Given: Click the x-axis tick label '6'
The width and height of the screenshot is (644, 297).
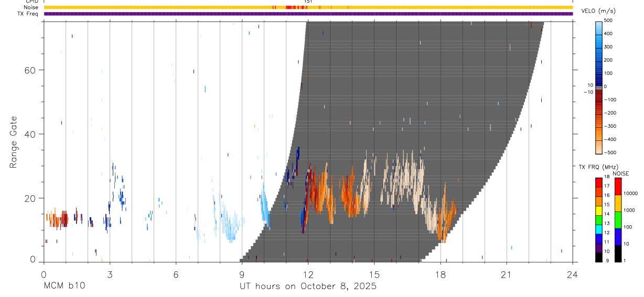Looking at the screenshot, I should coord(176,274).
